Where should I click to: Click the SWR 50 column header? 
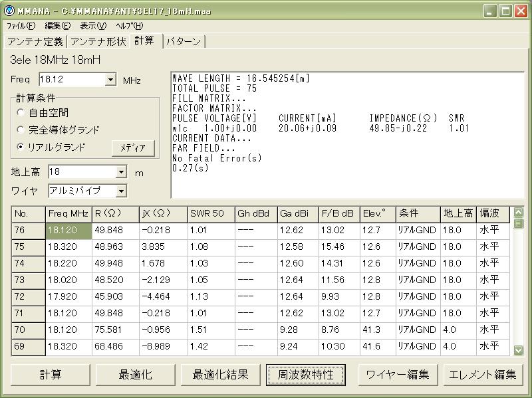[x=211, y=214]
